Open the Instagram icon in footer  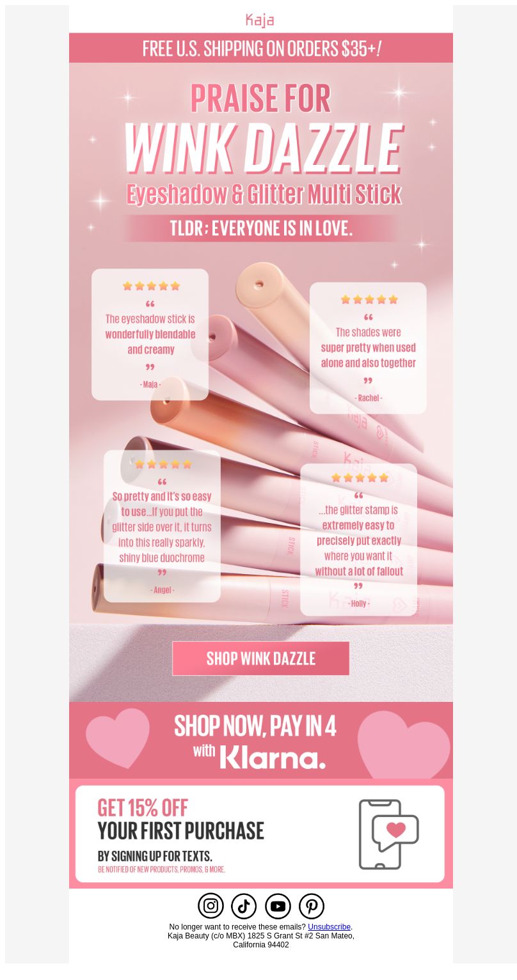pos(211,906)
